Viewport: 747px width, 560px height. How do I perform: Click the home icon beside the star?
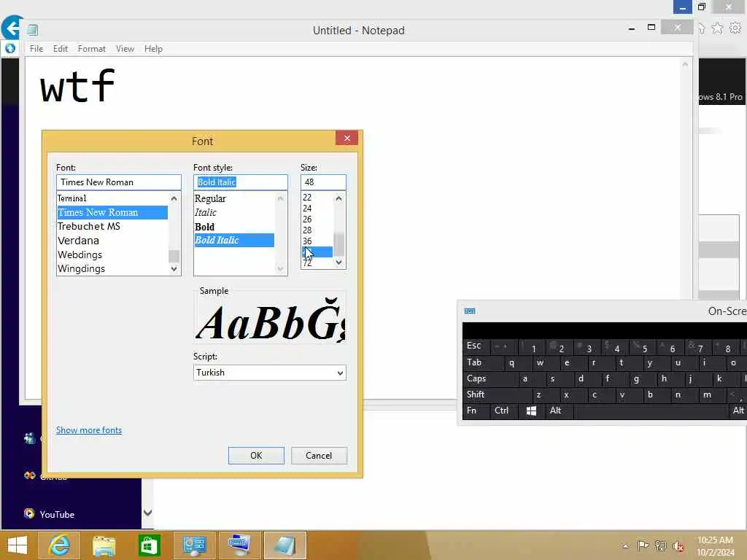point(702,28)
